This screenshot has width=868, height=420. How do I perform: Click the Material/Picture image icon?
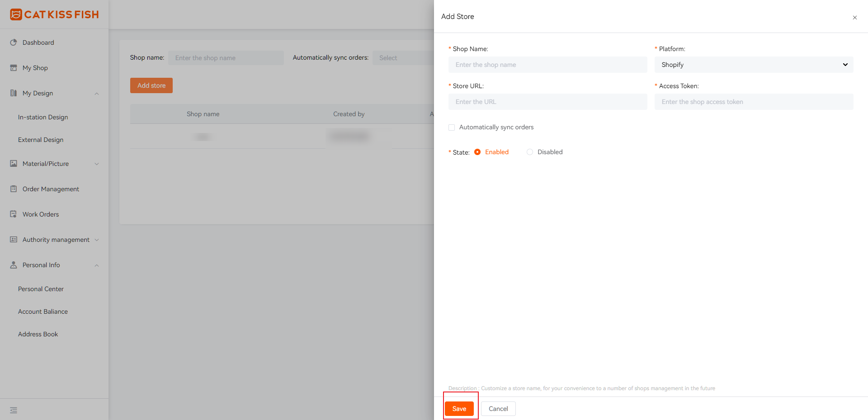tap(14, 164)
